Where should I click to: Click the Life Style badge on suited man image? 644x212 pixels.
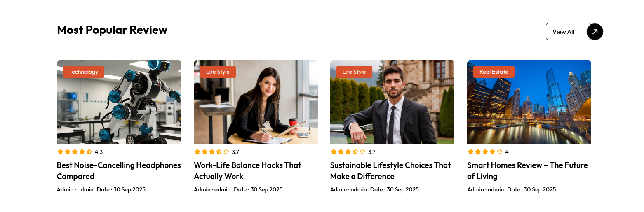[x=354, y=72]
